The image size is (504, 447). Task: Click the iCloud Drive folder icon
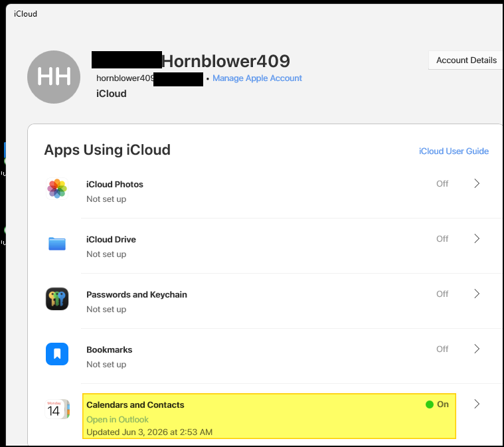point(57,244)
